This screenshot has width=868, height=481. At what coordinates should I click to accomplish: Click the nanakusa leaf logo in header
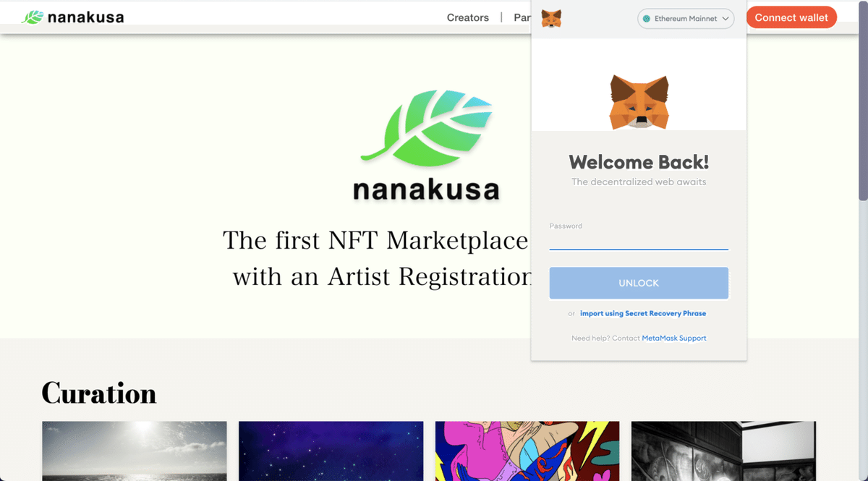33,17
